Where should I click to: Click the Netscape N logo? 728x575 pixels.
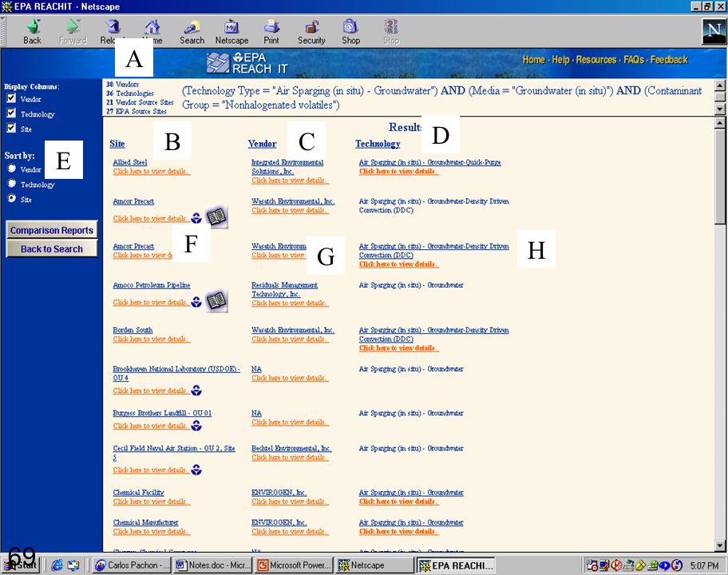click(714, 32)
